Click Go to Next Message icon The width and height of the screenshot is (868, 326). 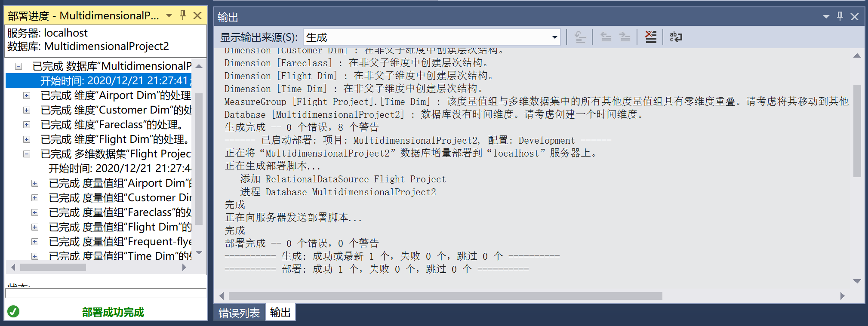click(625, 37)
